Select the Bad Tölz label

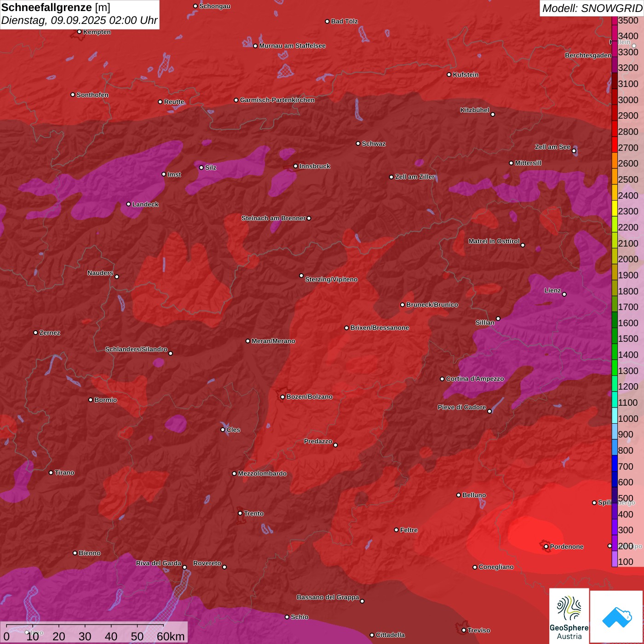[344, 21]
